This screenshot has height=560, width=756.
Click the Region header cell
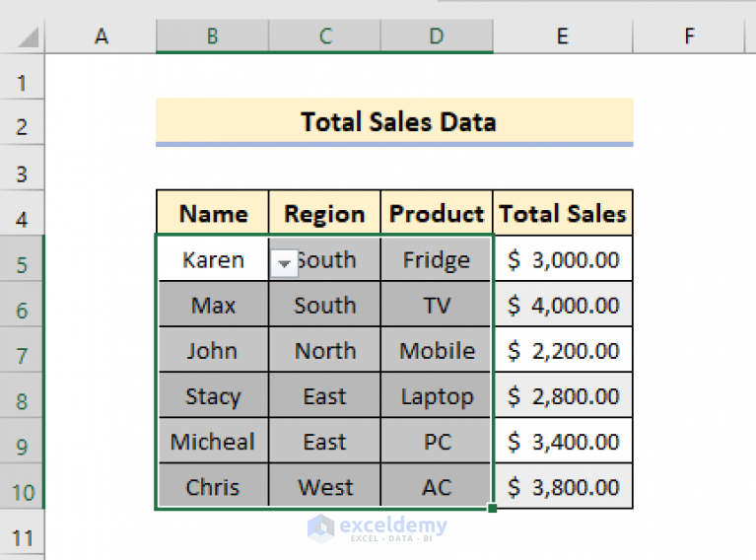pyautogui.click(x=324, y=214)
